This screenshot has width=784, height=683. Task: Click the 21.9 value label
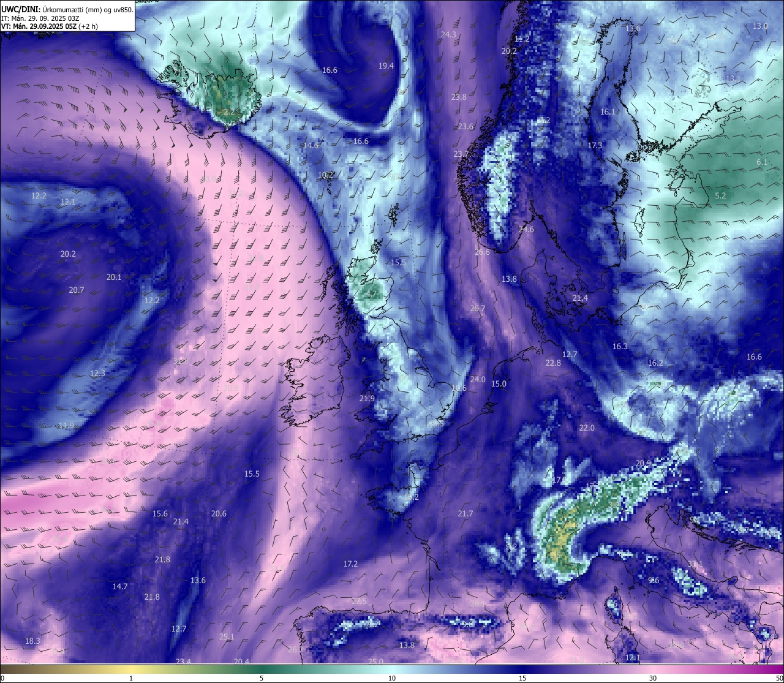tap(367, 398)
